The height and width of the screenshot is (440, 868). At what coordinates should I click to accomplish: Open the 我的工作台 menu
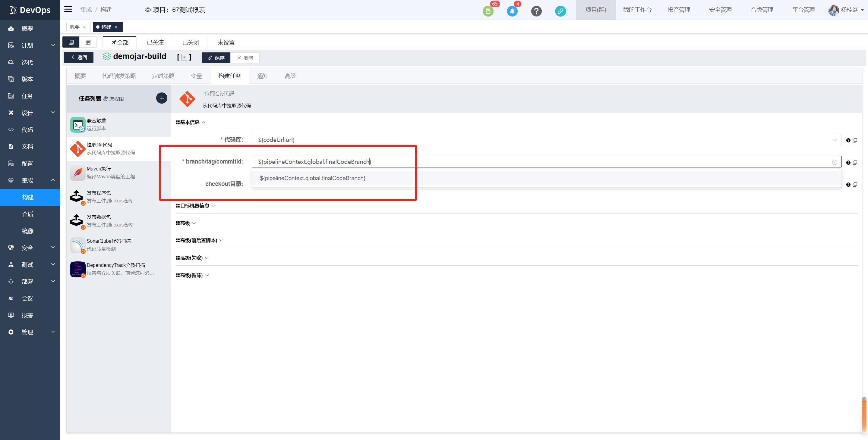[637, 10]
